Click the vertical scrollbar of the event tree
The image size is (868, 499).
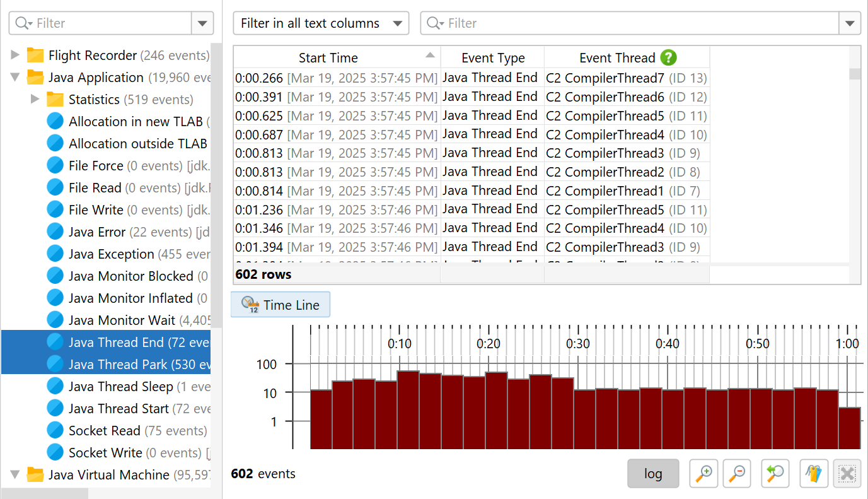216,185
